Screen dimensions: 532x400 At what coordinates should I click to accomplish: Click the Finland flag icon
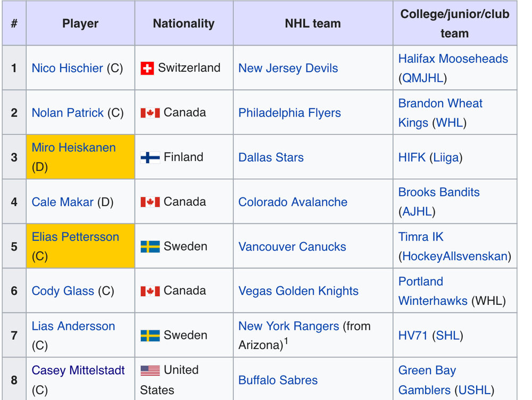(150, 157)
